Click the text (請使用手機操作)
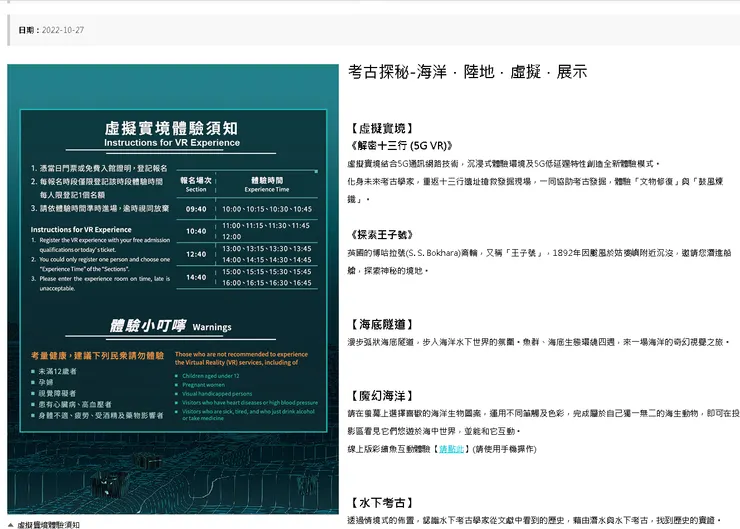 click(504, 449)
